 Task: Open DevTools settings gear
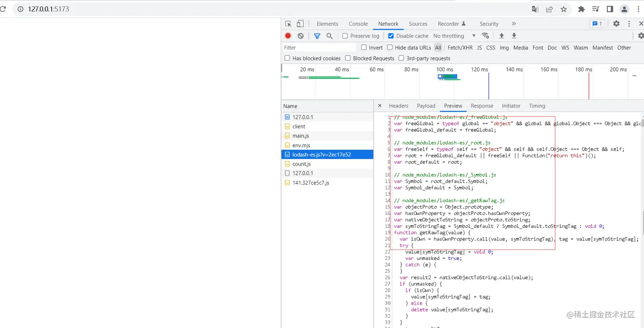pos(616,24)
